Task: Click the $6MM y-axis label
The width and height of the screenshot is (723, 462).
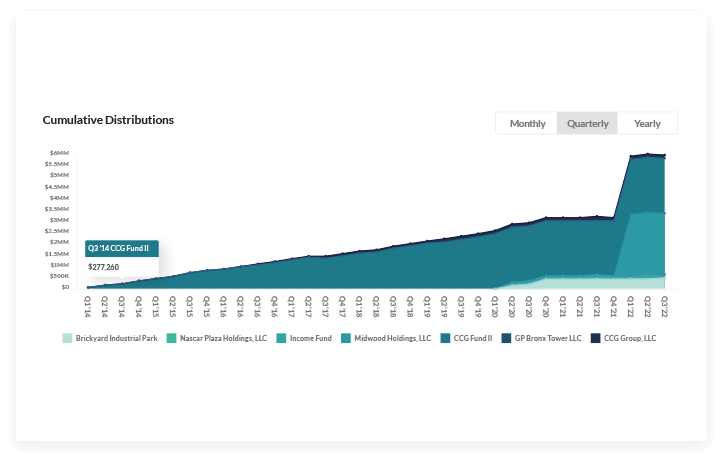Action: coord(58,152)
